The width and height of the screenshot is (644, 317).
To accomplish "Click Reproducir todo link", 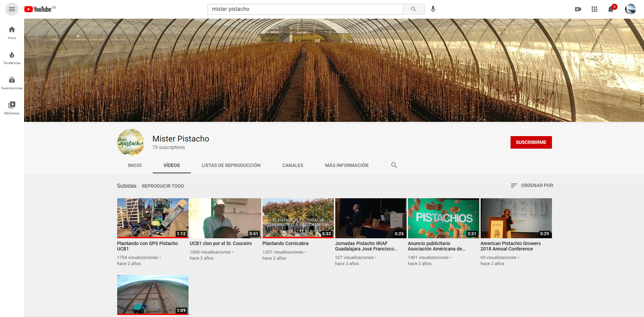I will [163, 186].
